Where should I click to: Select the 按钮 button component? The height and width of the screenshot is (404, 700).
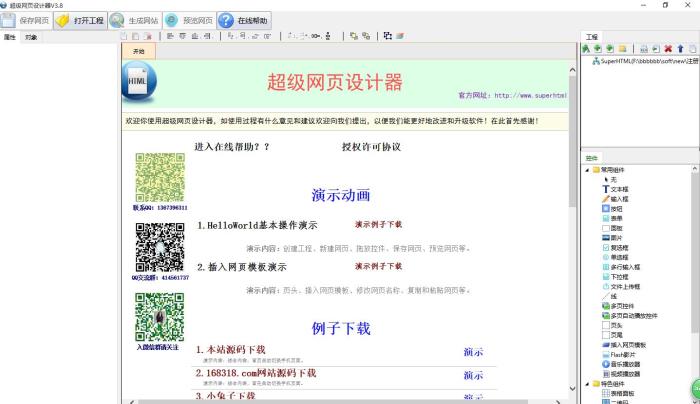[x=612, y=208]
